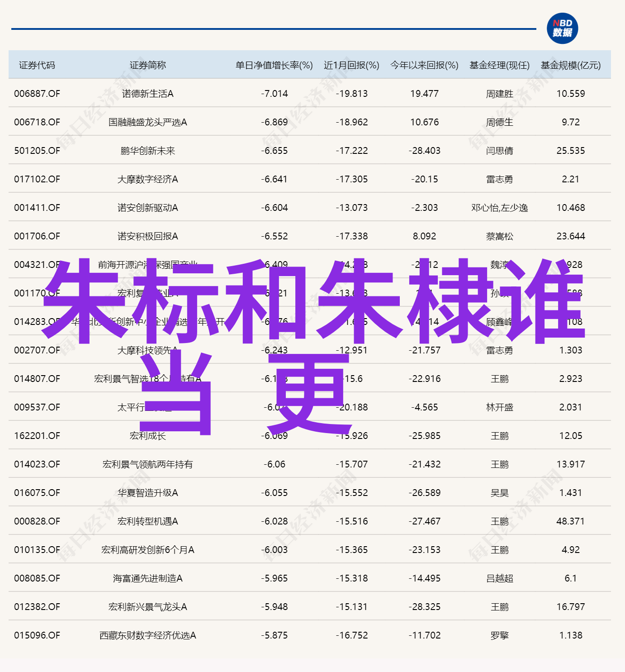Select code 017102.OF
The height and width of the screenshot is (672, 625).
pos(37,179)
